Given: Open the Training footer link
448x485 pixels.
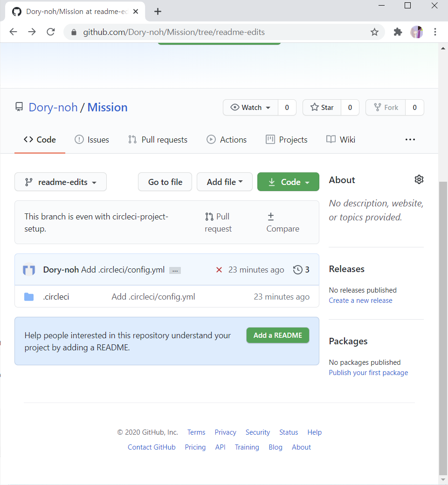Looking at the screenshot, I should tap(247, 447).
